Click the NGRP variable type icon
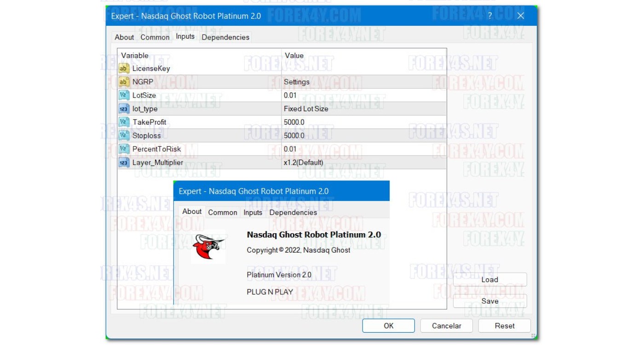This screenshot has width=644, height=345. coord(124,82)
